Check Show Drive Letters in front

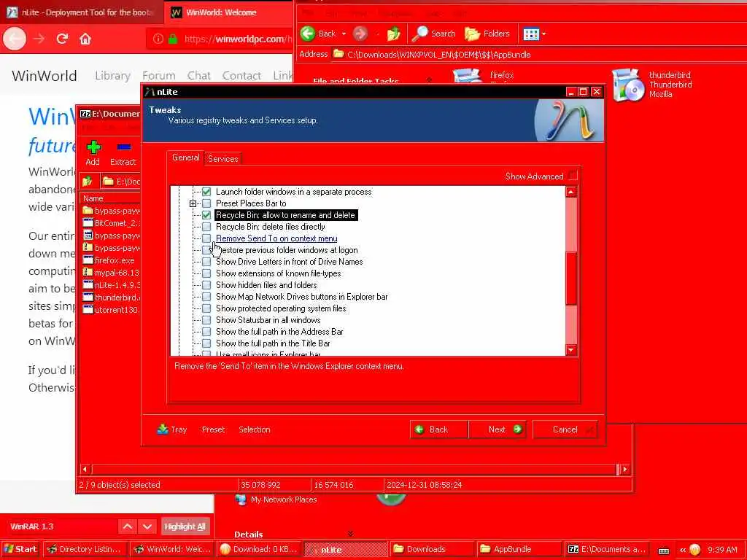[206, 262]
